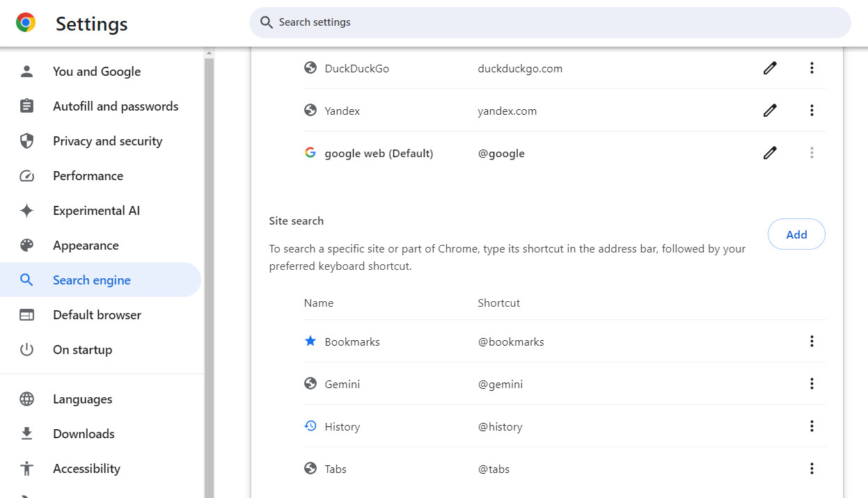This screenshot has height=498, width=868.
Task: Click the palette icon for Appearance
Action: tap(26, 245)
